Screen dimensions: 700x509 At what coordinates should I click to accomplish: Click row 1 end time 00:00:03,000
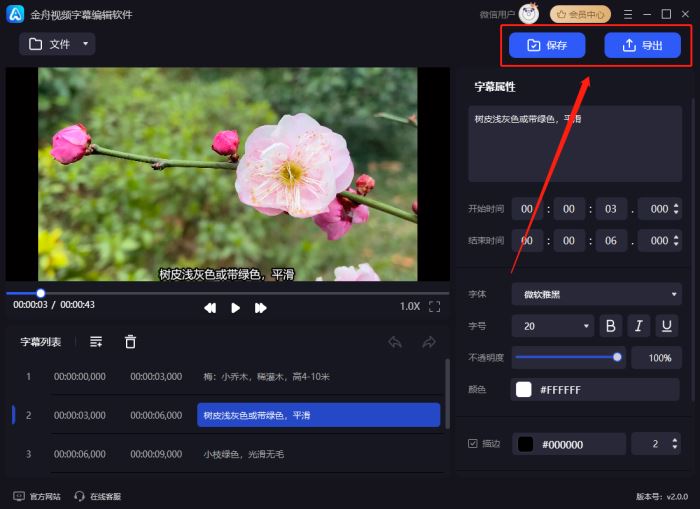pyautogui.click(x=156, y=376)
